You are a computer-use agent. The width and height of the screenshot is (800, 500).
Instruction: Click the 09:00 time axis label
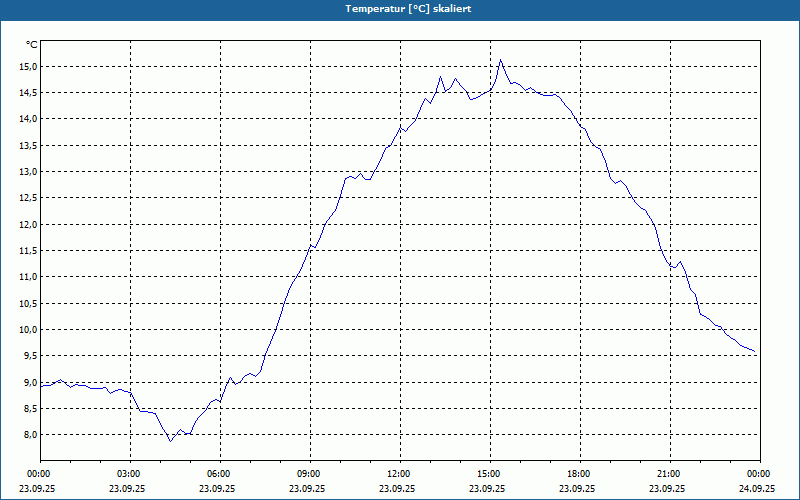[x=310, y=474]
